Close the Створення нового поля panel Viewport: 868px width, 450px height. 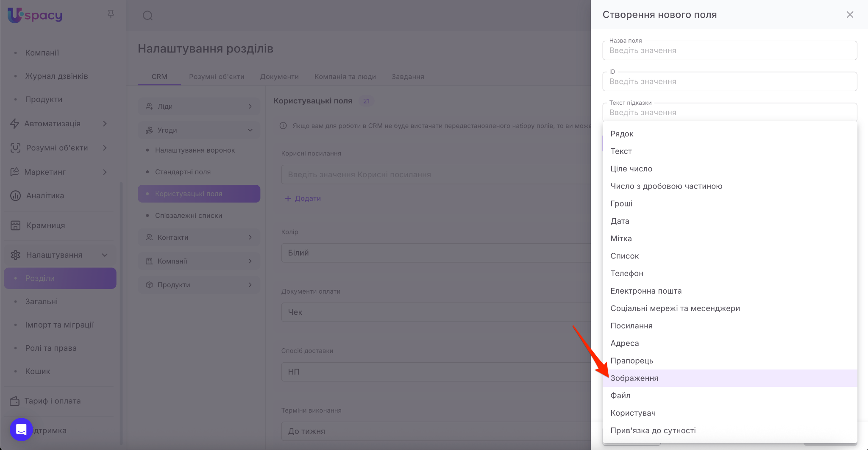[850, 15]
